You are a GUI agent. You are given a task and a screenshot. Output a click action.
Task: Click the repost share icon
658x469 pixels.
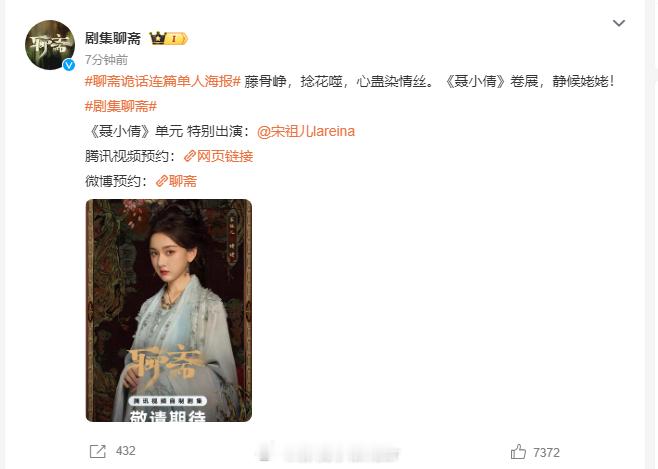tap(98, 451)
